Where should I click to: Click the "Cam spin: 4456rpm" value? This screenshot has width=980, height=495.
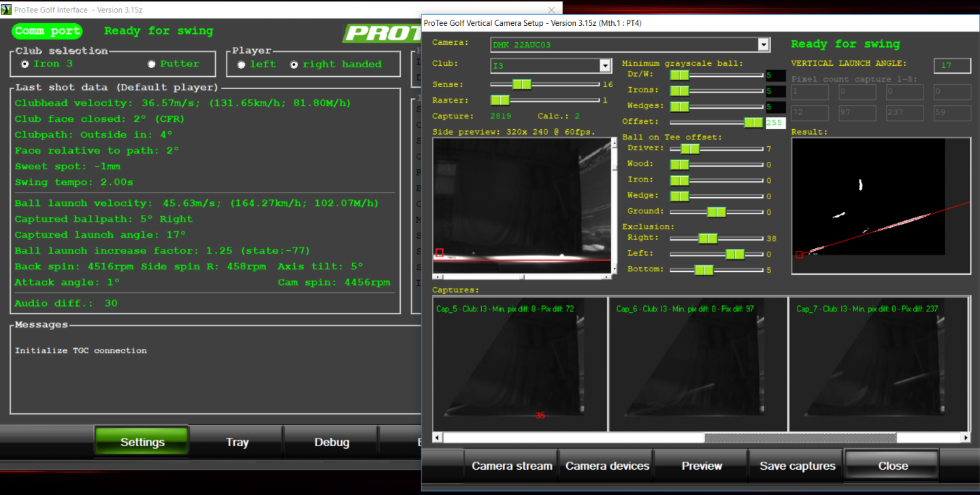pyautogui.click(x=333, y=282)
